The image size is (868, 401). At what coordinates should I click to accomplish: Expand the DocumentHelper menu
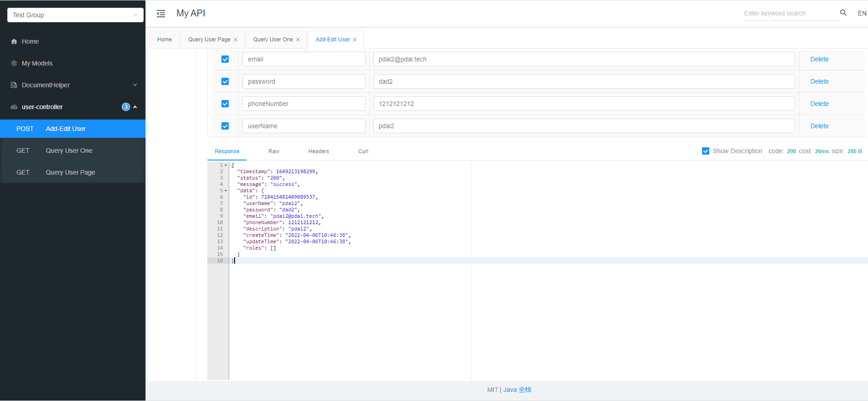point(135,85)
